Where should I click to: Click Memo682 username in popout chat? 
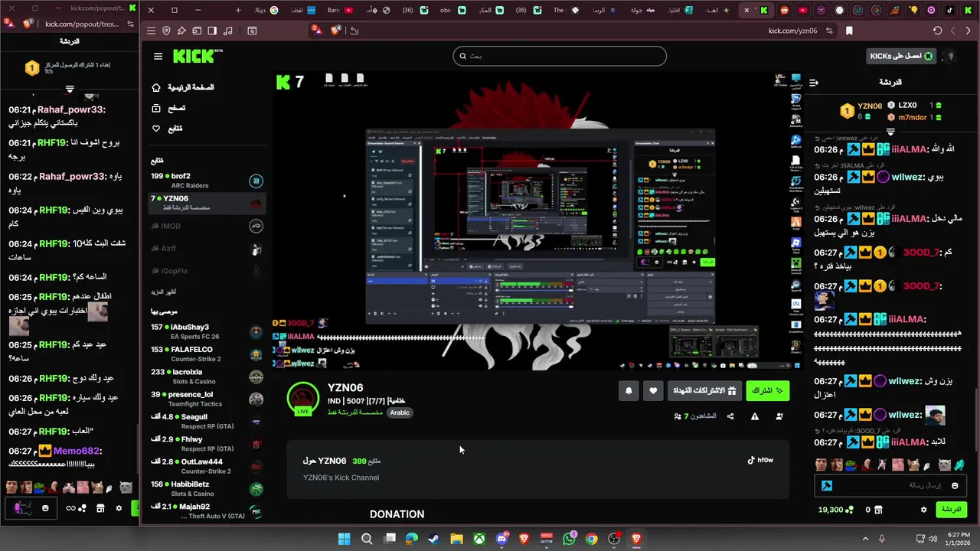[x=77, y=452]
